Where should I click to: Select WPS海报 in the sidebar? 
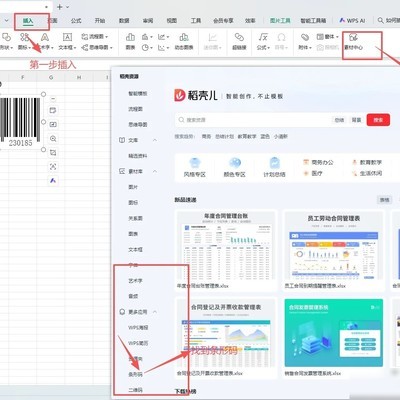point(138,327)
